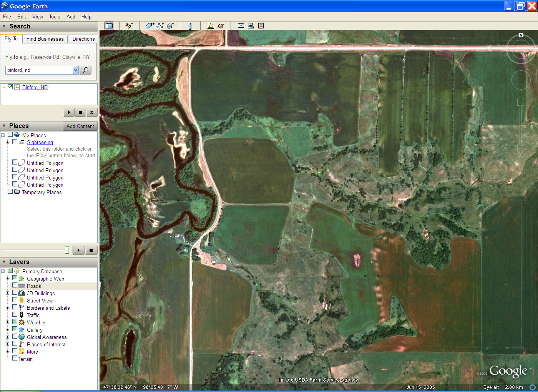538x392 pixels.
Task: Open the Binford, ND result link
Action: (x=35, y=87)
